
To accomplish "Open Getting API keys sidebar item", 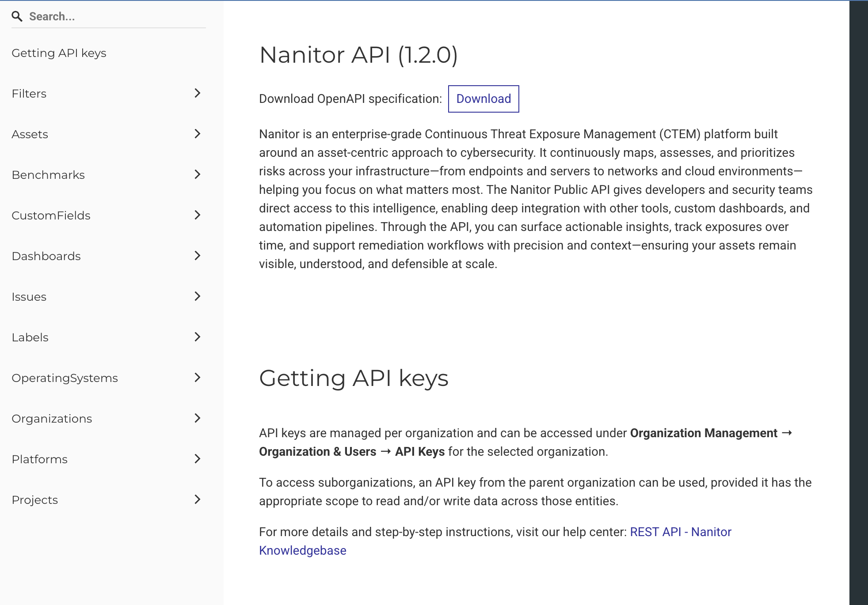I will coord(59,53).
